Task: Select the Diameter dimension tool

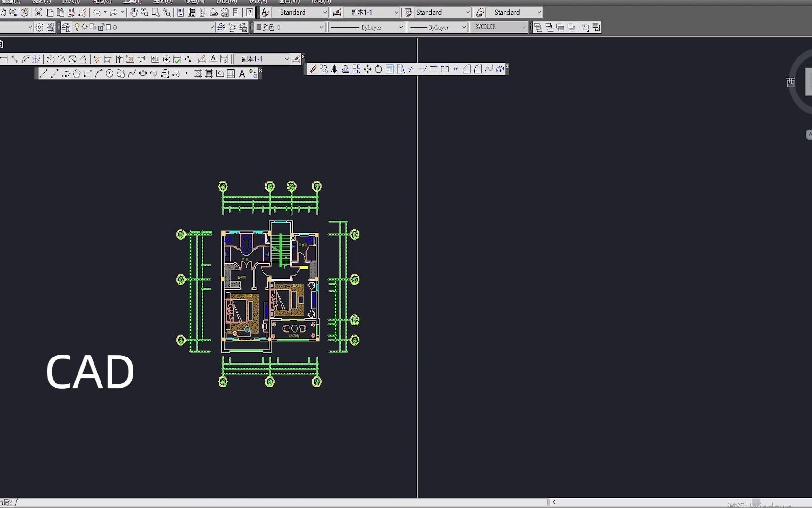Action: pyautogui.click(x=72, y=59)
